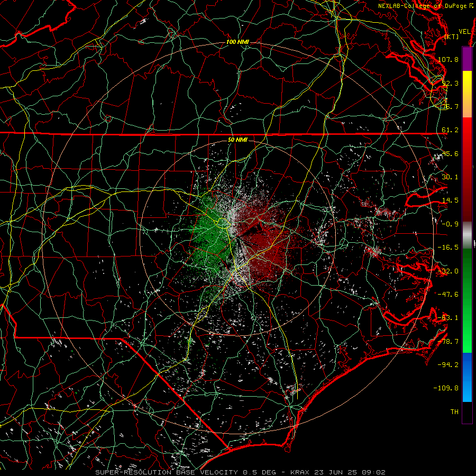The image size is (476, 476).
Task: Click the 76.7 scale value
Action: 450,106
